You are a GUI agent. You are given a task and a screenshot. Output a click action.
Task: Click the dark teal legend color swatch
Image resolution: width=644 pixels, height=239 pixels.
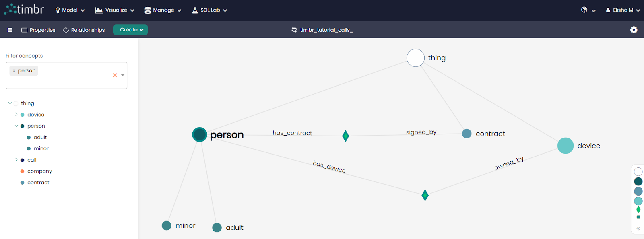tap(638, 181)
